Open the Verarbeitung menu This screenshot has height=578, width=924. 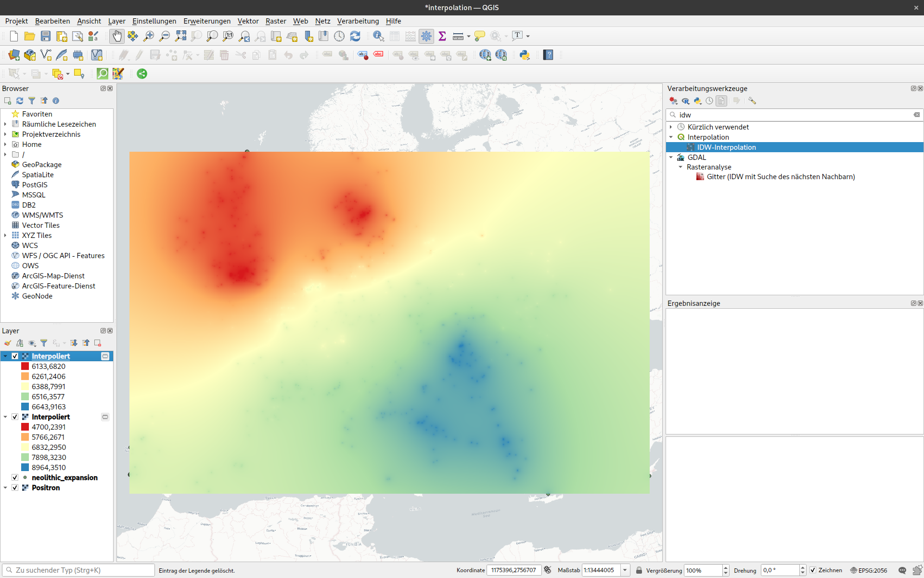(358, 21)
